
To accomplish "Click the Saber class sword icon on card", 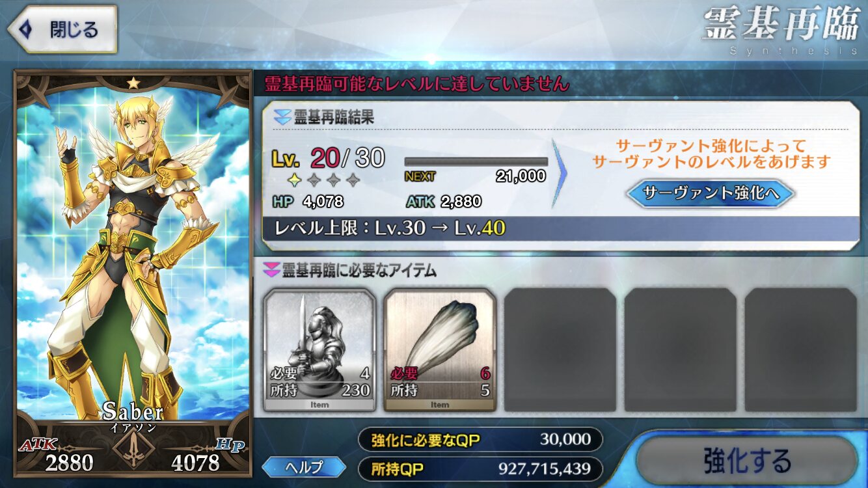I will click(x=134, y=448).
